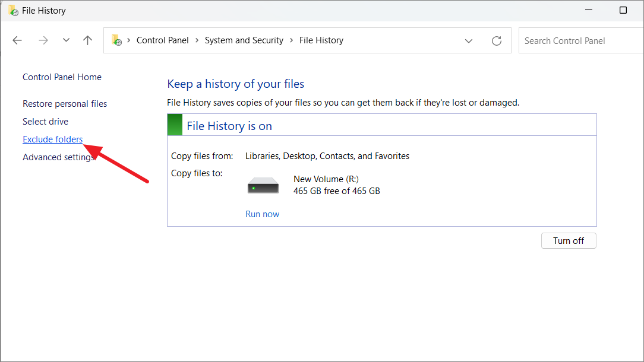Expand the address bar dropdown chevron

point(469,40)
